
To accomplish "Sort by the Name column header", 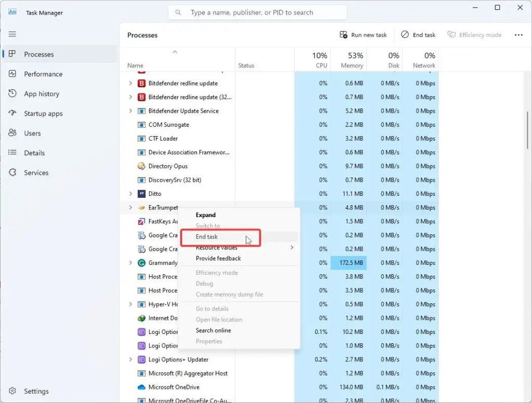I will coord(177,59).
